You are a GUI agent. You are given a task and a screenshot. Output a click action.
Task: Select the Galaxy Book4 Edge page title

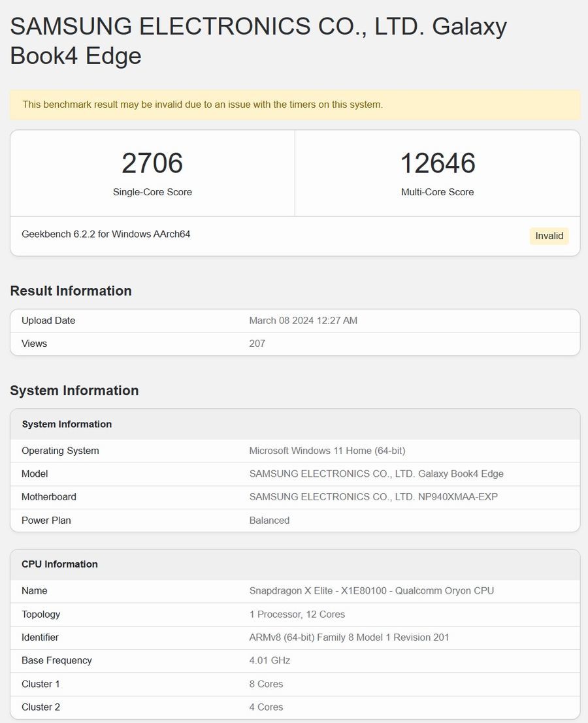(258, 40)
